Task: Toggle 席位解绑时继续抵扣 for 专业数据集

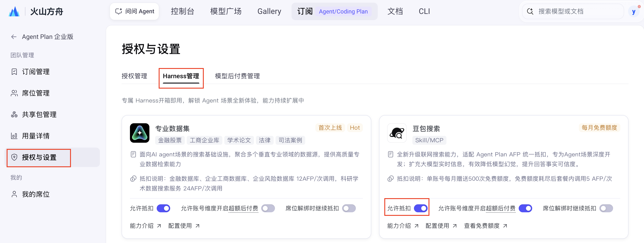Action: tap(349, 208)
